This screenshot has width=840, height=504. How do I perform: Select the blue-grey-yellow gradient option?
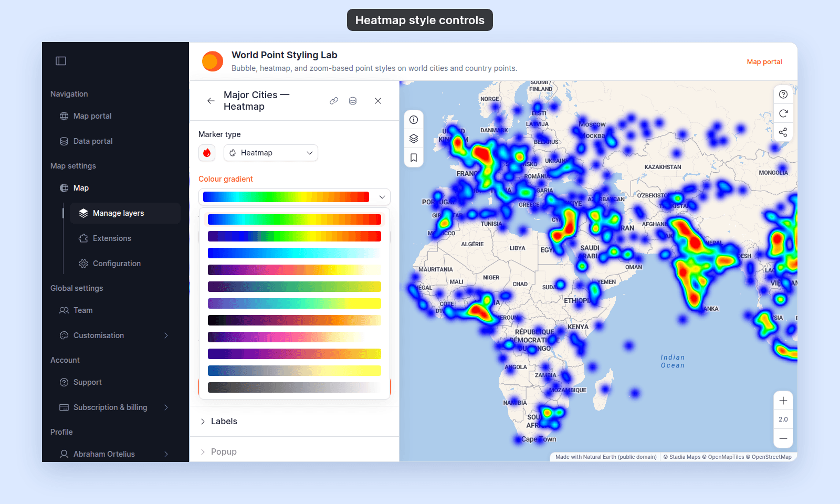point(295,371)
